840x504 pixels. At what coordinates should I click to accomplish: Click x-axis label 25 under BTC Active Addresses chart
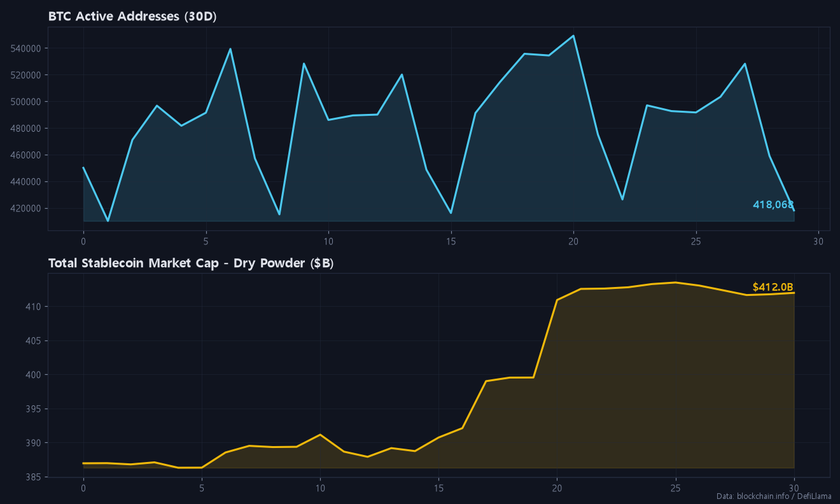(696, 242)
